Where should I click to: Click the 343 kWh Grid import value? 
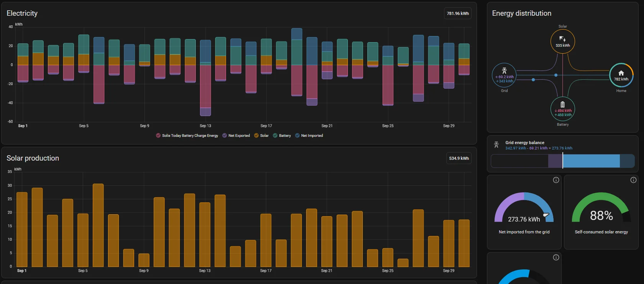point(505,81)
